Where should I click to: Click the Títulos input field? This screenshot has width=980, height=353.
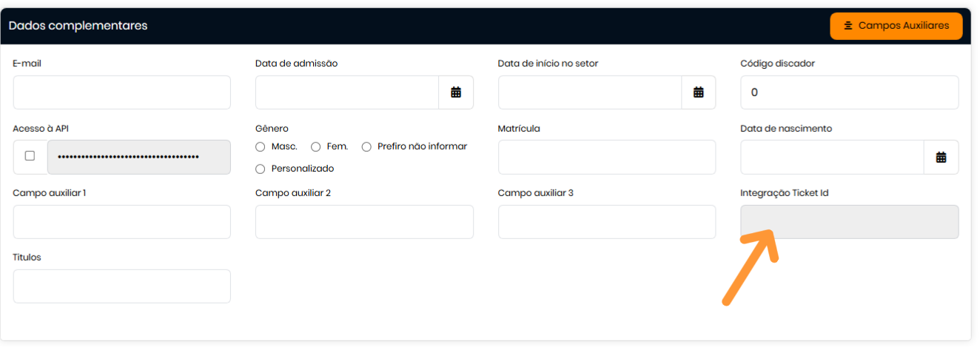click(x=121, y=286)
